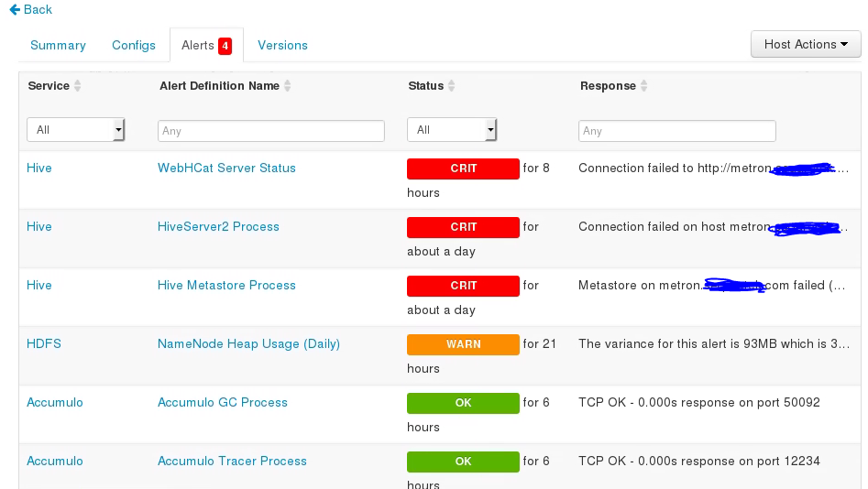Open the Host Actions dropdown
The width and height of the screenshot is (868, 489).
coord(806,44)
